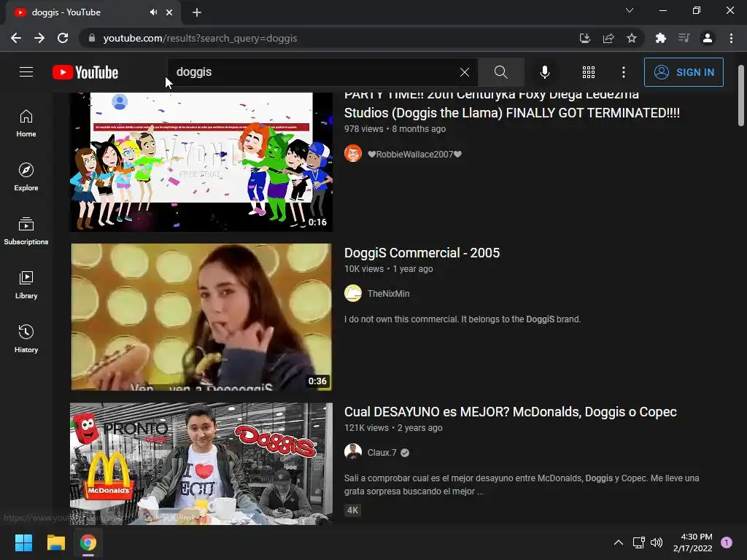Click the 4K badge

[352, 510]
